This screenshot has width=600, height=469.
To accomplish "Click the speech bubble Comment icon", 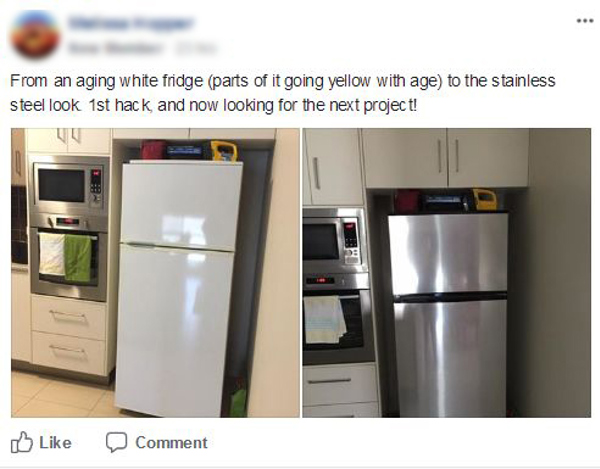I will point(116,442).
